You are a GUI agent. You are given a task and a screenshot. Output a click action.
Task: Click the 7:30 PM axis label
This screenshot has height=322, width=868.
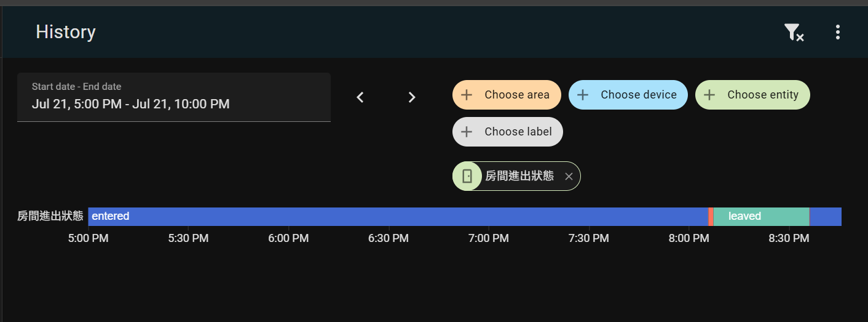pos(589,238)
